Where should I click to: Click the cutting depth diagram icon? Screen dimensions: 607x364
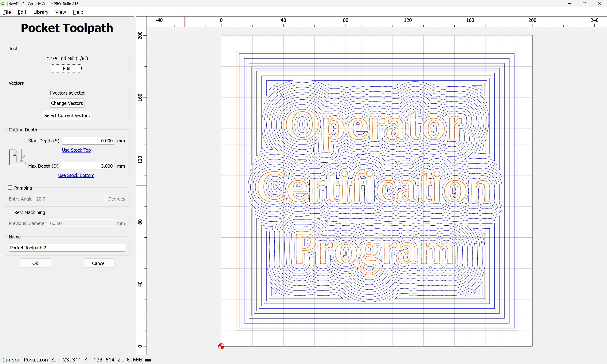pyautogui.click(x=17, y=157)
